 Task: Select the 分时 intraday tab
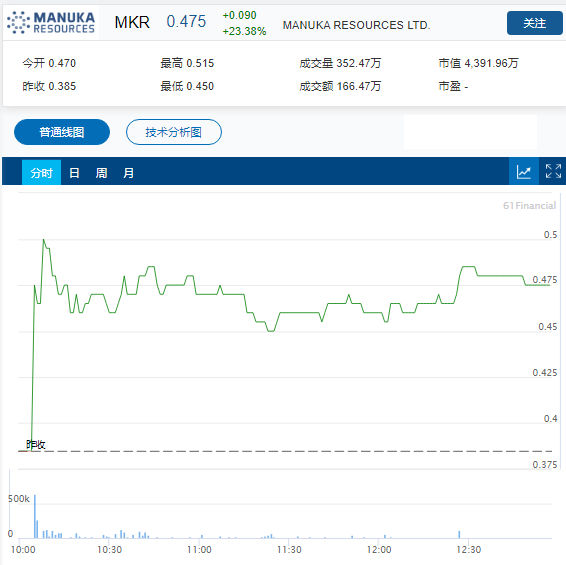tap(41, 173)
